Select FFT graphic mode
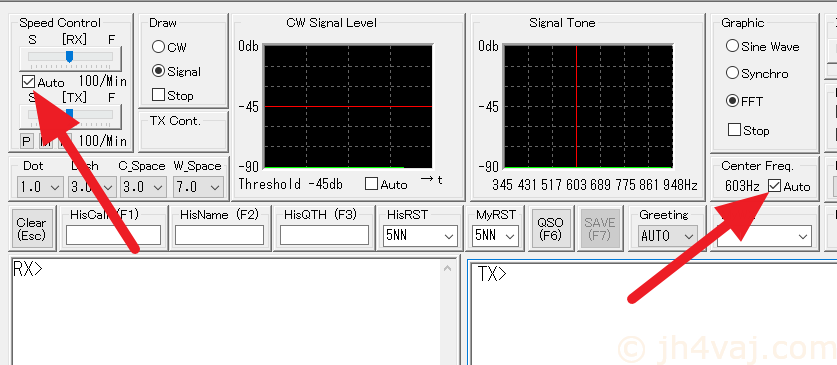This screenshot has width=837, height=365. [x=732, y=101]
